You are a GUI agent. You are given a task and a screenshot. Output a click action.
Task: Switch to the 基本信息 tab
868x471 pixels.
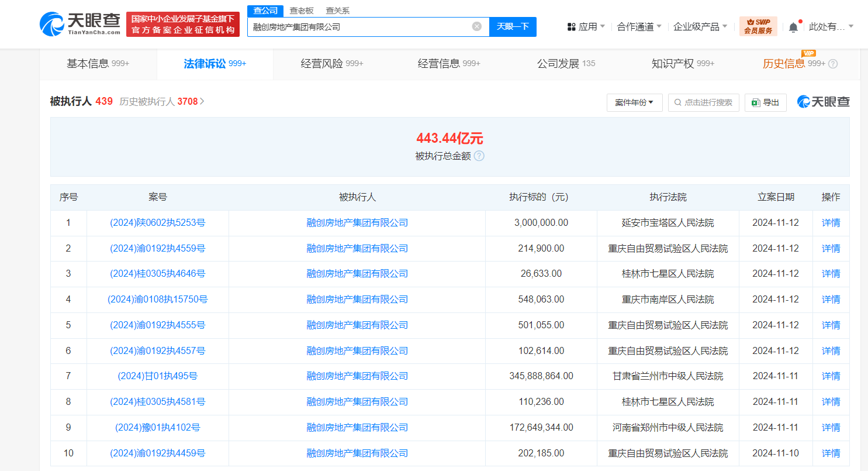pos(98,64)
